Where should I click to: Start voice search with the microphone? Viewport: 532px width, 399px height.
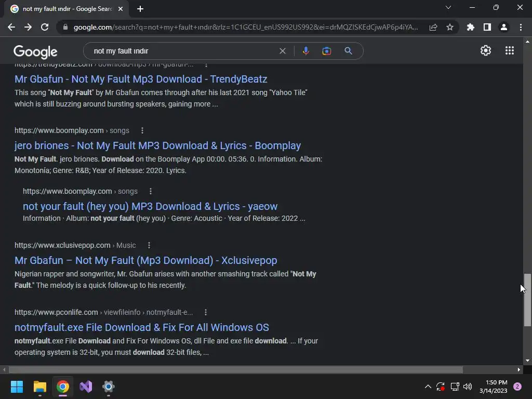point(305,51)
